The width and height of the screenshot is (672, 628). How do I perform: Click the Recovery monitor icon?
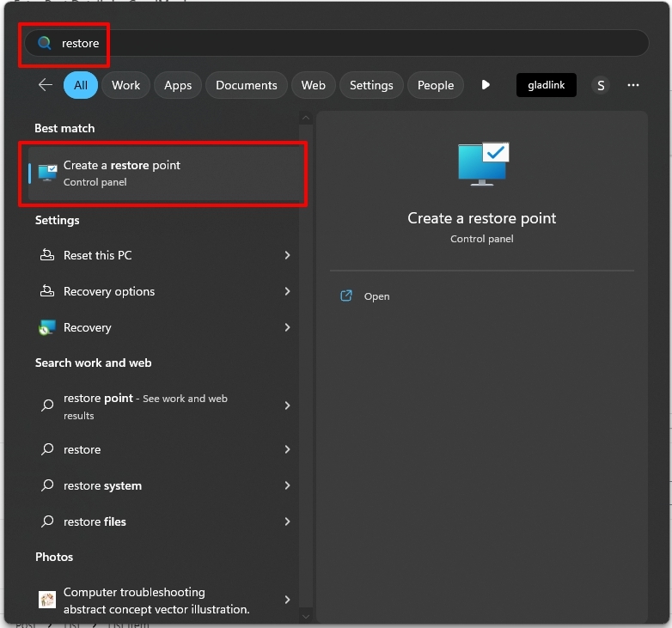(x=47, y=327)
